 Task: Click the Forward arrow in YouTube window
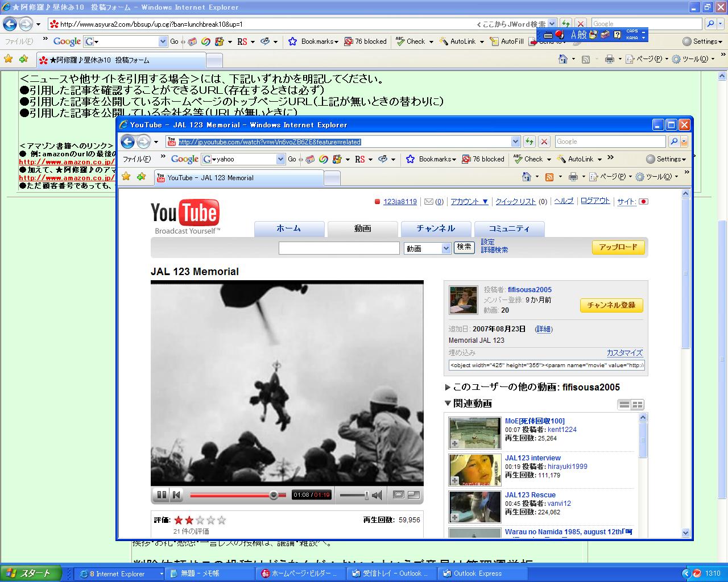point(143,142)
